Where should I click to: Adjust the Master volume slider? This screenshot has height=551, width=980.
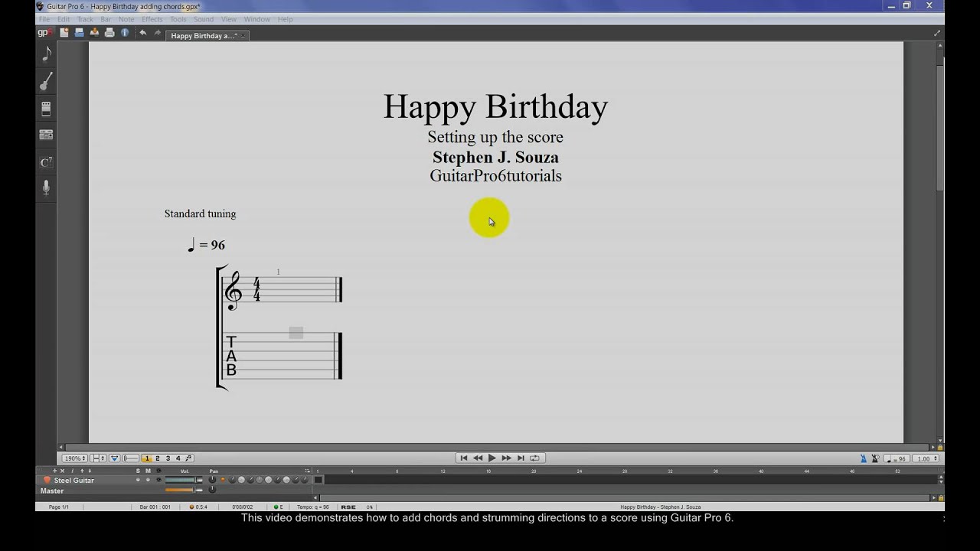click(x=184, y=490)
